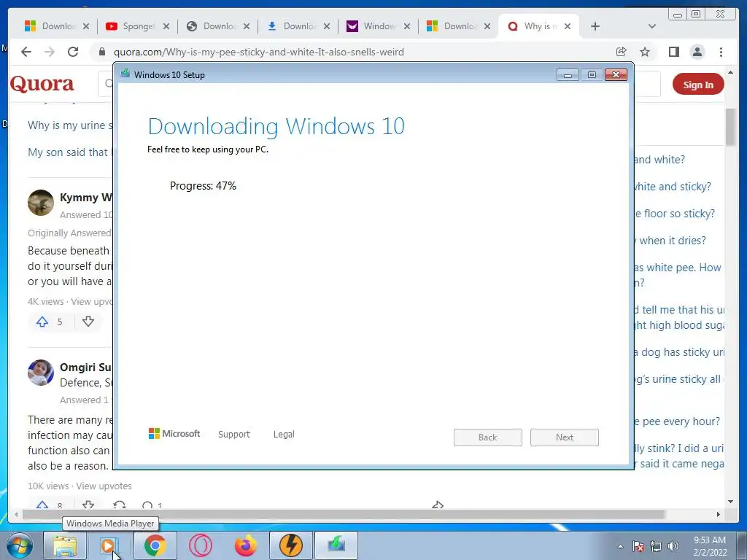Click the Back button in Setup
This screenshot has width=747, height=560.
(x=488, y=437)
